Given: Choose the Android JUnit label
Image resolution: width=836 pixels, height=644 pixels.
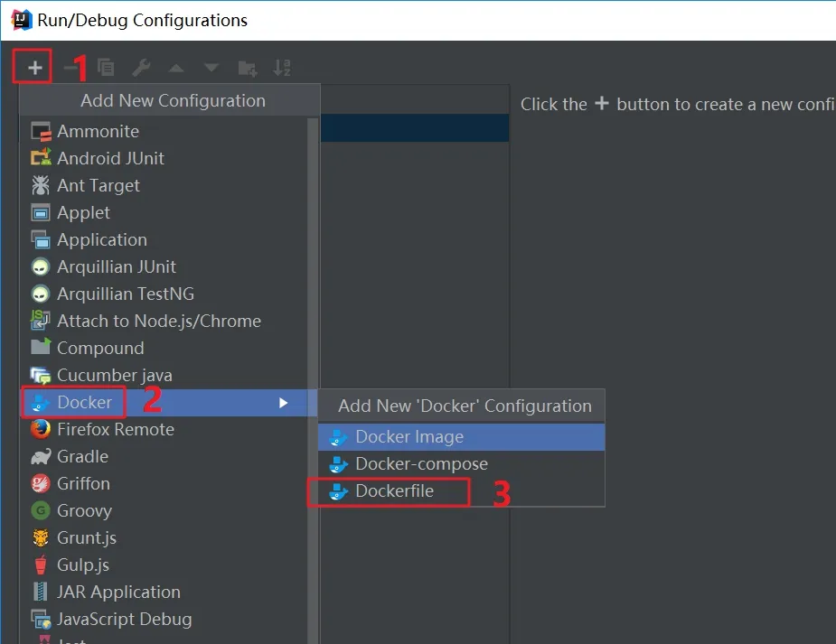Looking at the screenshot, I should 111,158.
